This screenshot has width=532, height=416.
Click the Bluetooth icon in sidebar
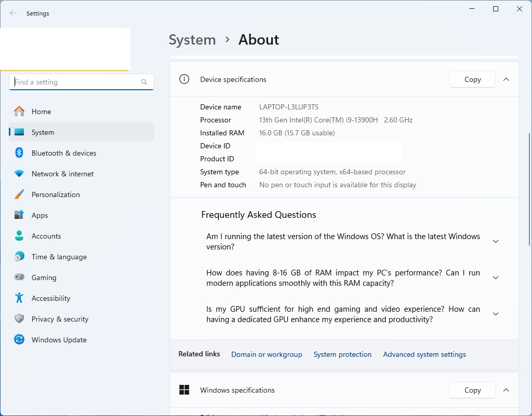coord(19,152)
